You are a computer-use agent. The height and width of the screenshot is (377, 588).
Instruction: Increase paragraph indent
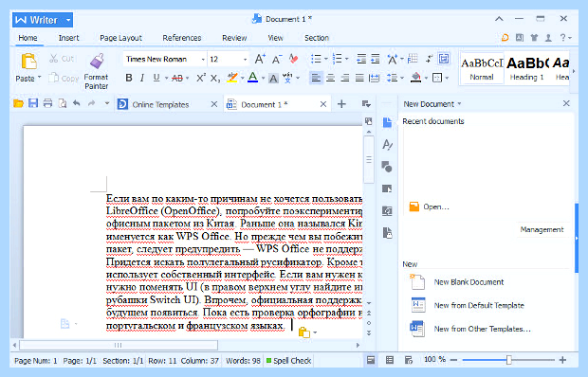pyautogui.click(x=375, y=59)
